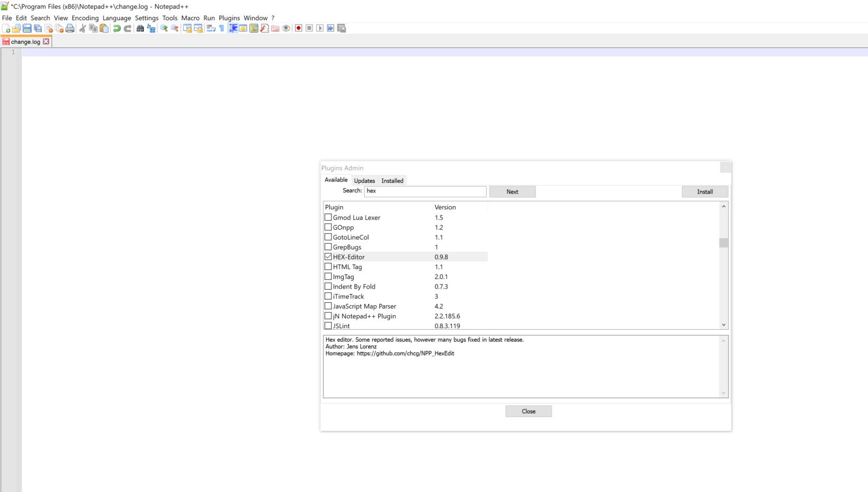Save all open files via toolbar
This screenshot has width=868, height=492.
click(x=37, y=28)
